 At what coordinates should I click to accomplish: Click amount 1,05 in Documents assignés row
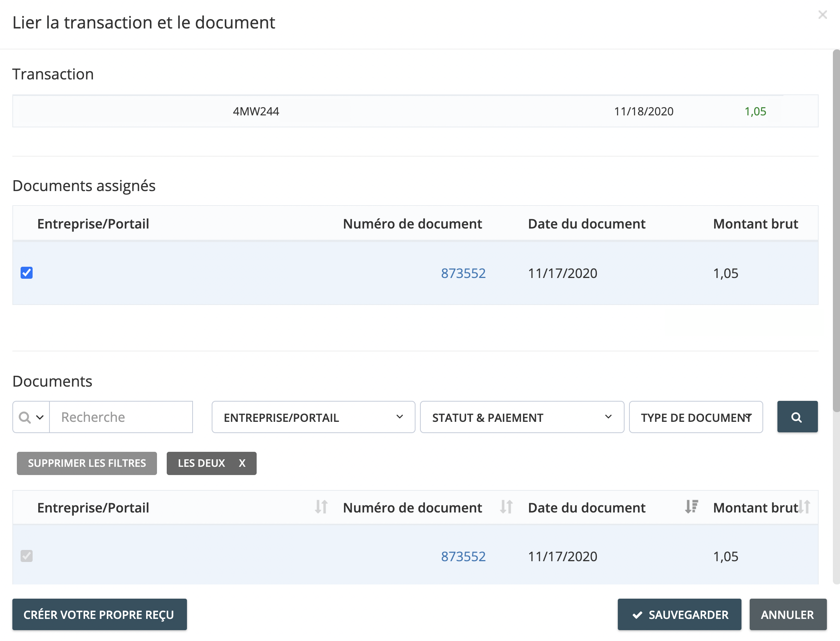point(726,273)
